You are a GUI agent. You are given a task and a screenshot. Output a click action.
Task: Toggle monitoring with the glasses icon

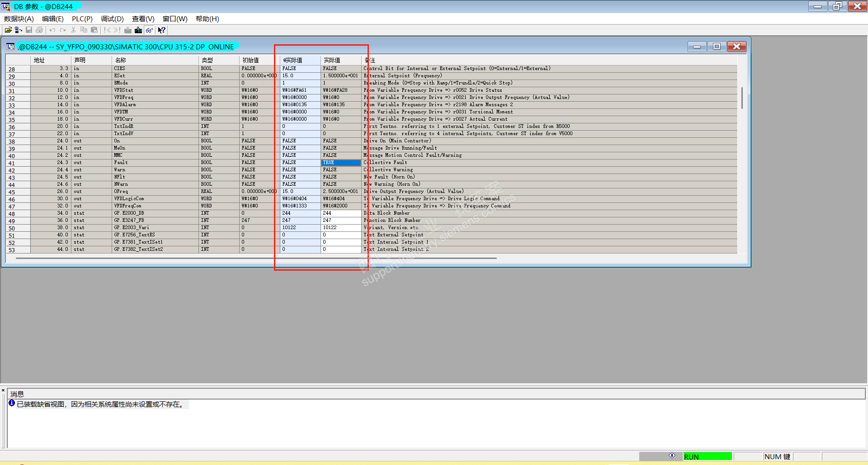pyautogui.click(x=149, y=30)
